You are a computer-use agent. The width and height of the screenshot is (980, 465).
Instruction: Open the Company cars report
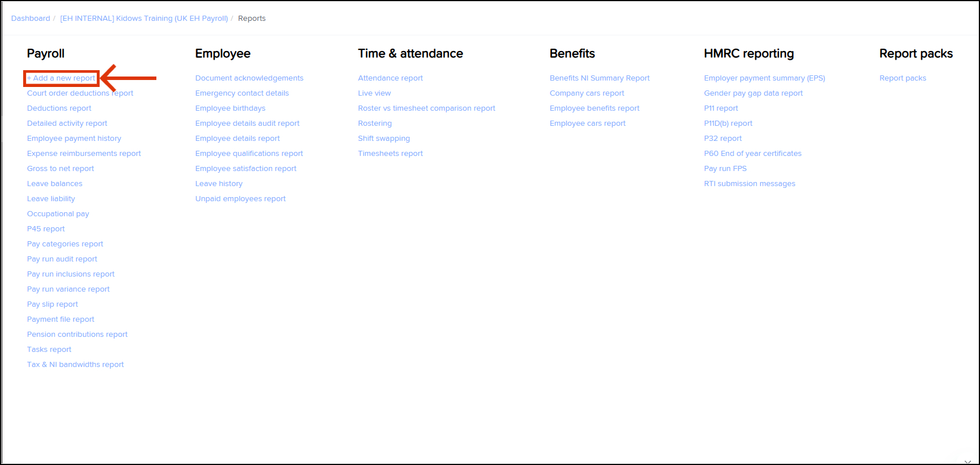(x=587, y=93)
